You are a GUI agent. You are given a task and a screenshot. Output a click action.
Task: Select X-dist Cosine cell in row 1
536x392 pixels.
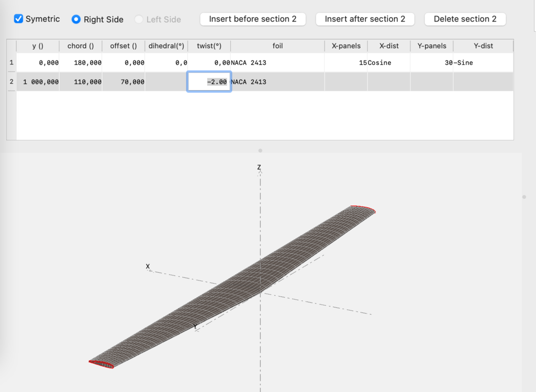pos(388,63)
